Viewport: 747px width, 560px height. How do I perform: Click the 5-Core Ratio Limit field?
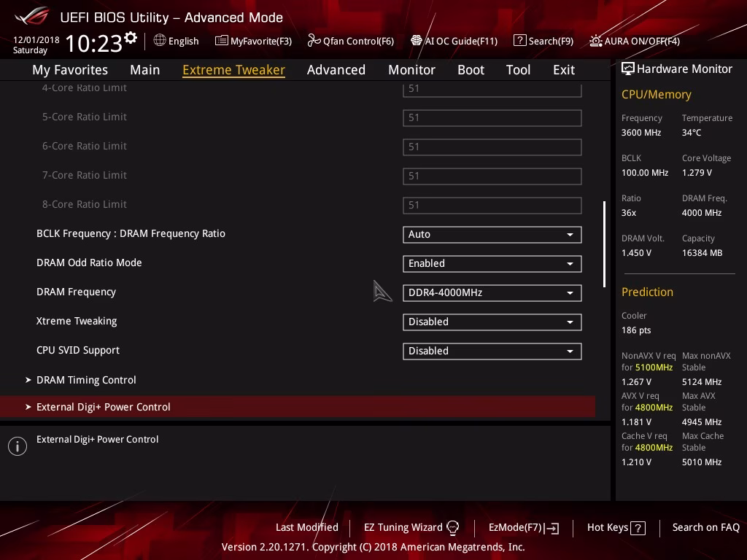tap(492, 117)
